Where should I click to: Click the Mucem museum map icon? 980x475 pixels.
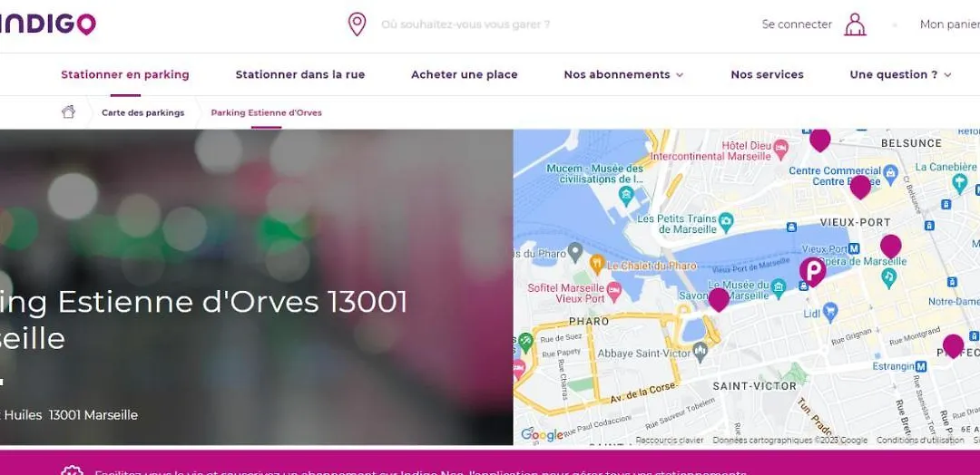625,196
